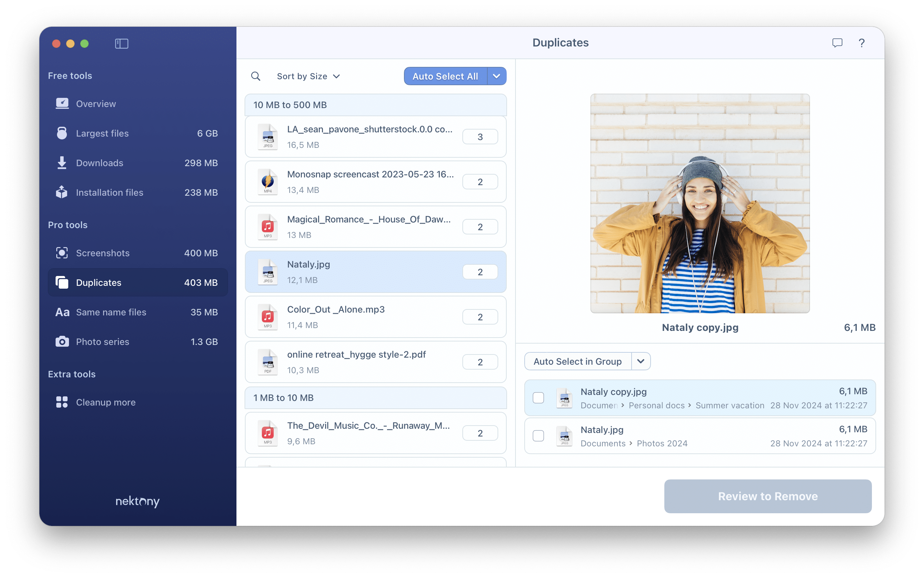Open help question mark icon

click(x=861, y=43)
